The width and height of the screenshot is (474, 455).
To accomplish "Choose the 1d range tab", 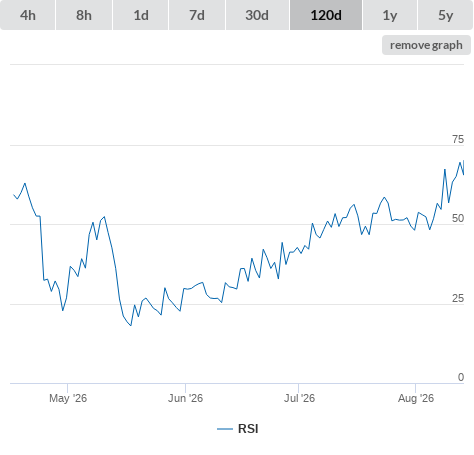I will [x=141, y=15].
